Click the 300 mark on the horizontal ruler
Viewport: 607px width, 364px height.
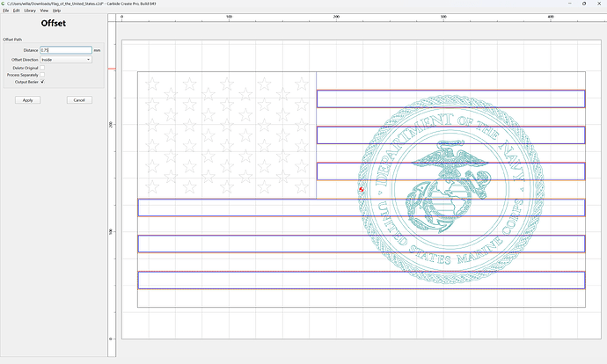(443, 17)
